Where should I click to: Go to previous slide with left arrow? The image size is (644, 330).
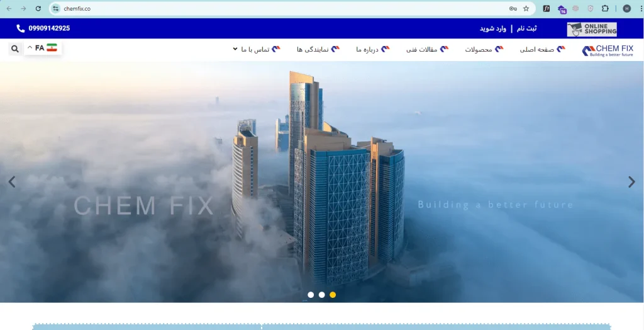11,182
